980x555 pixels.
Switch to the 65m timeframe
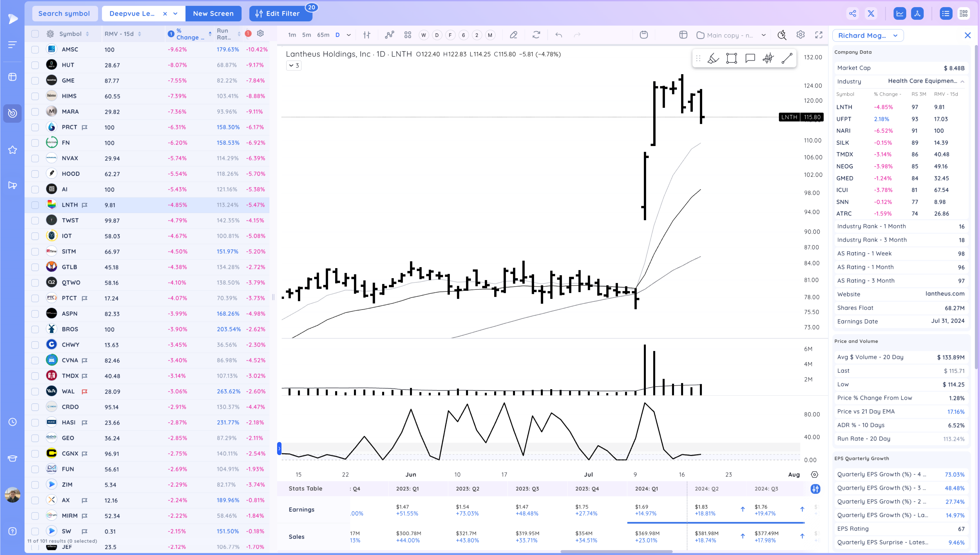tap(323, 35)
